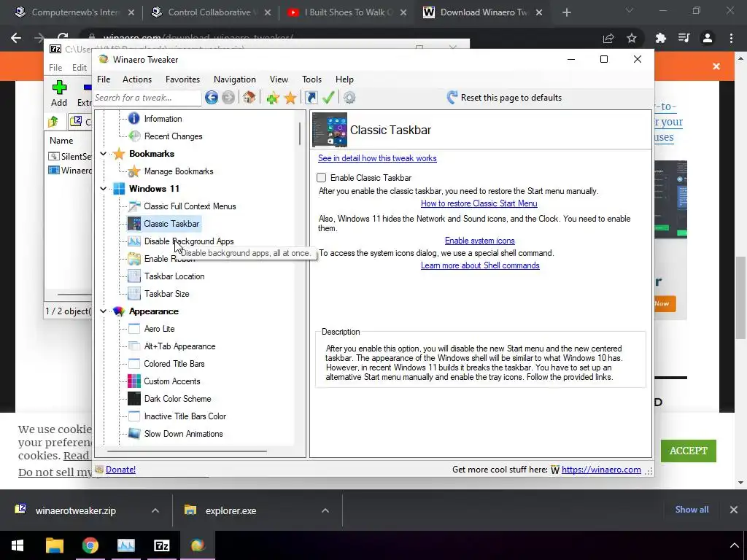Close the Chrome downloads bar
The height and width of the screenshot is (560, 747).
tap(734, 510)
